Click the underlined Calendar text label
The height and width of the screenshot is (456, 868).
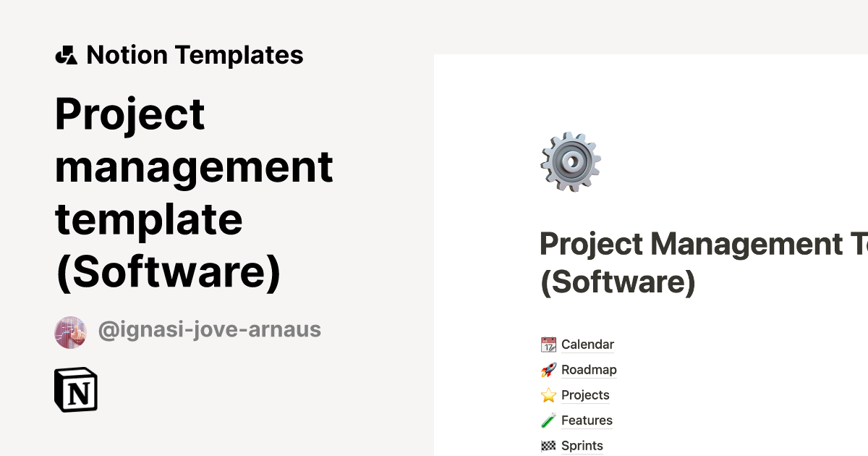(587, 344)
